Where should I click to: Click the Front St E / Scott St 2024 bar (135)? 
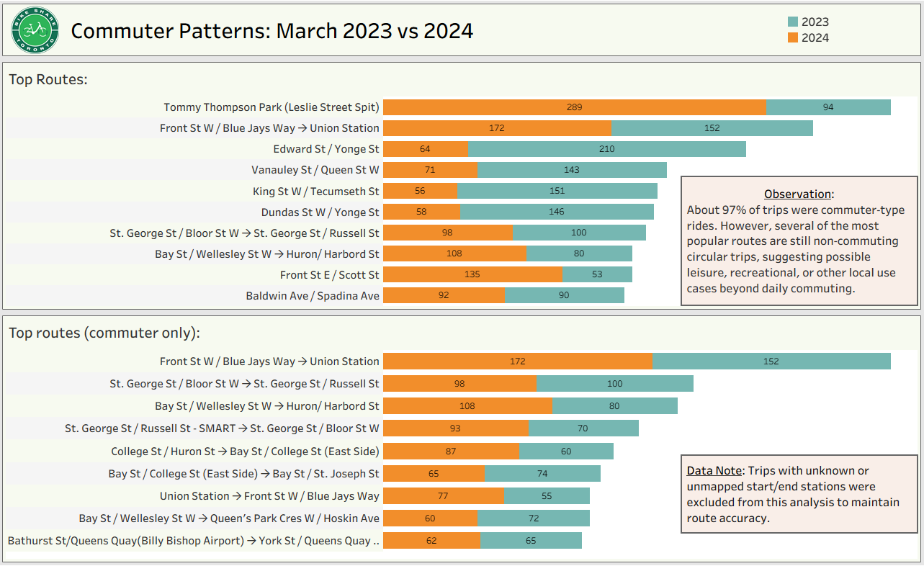[472, 274]
